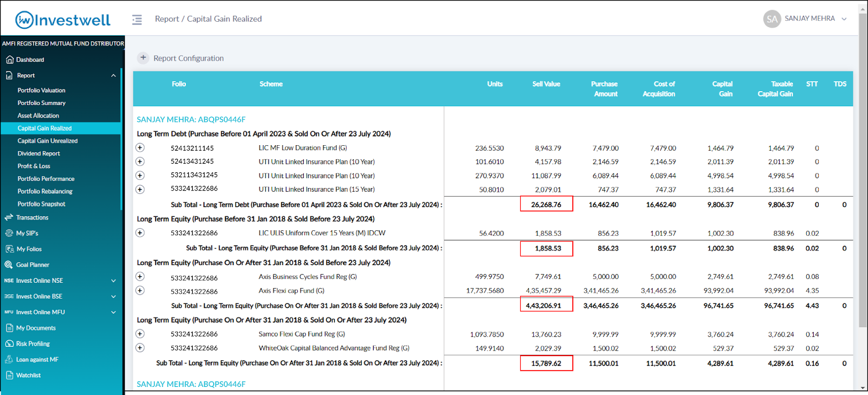This screenshot has height=395, width=868.
Task: Click the Investwell logo
Action: click(x=63, y=20)
